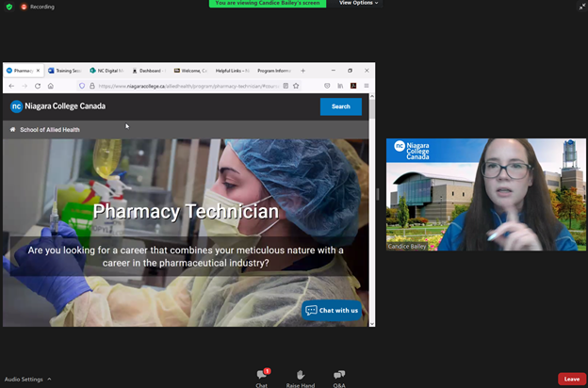The height and width of the screenshot is (388, 588).
Task: Click the Candice Bailey name label
Action: [x=407, y=247]
